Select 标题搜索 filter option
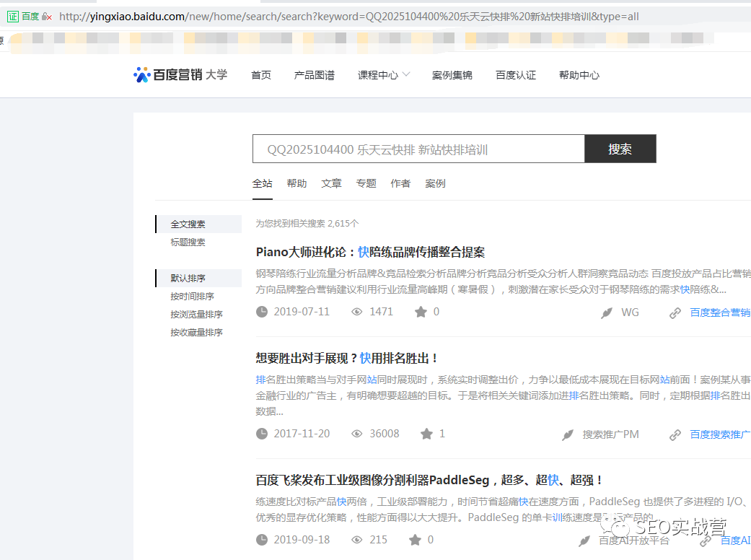751x560 pixels. pos(188,242)
